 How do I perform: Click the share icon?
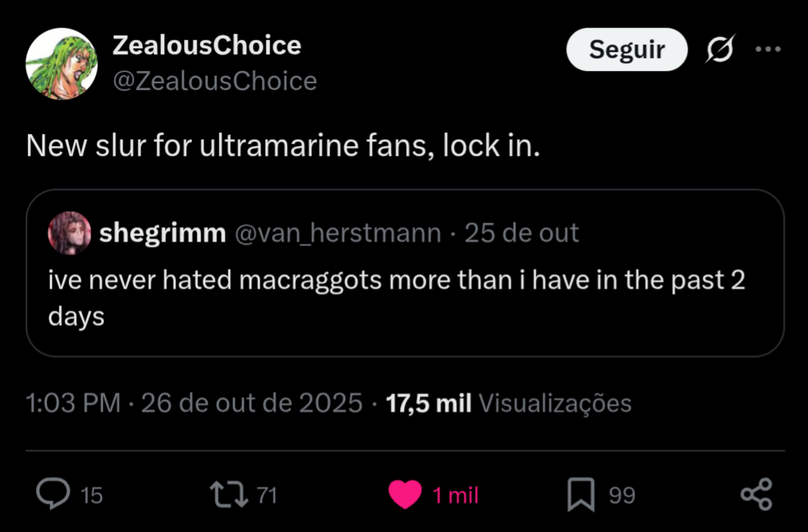click(756, 494)
